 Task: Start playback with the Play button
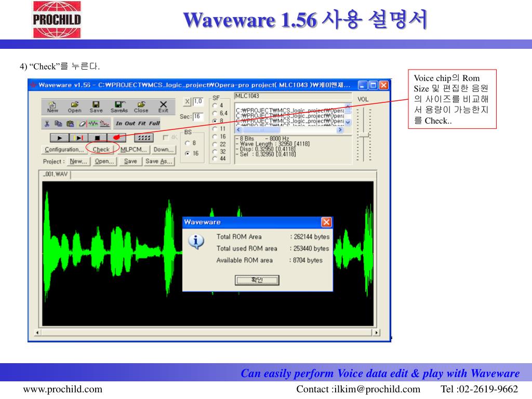[x=60, y=138]
